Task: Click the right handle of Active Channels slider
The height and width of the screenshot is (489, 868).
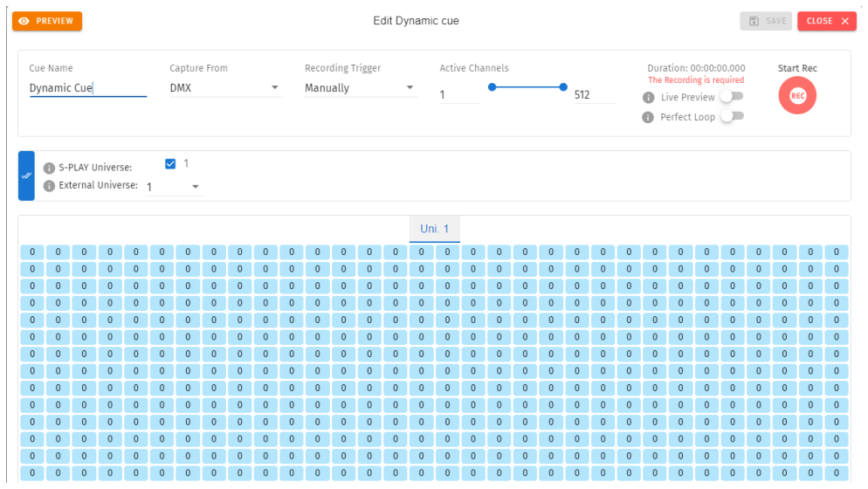Action: click(563, 87)
